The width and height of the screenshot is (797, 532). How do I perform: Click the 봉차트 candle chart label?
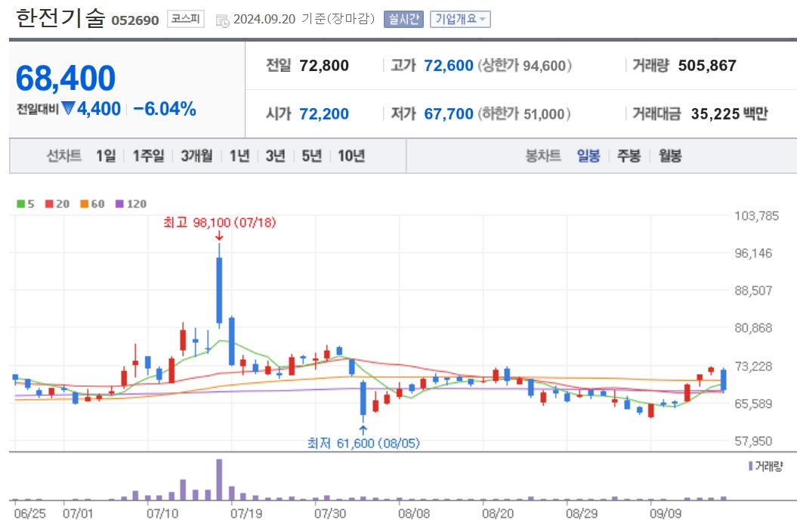click(543, 156)
